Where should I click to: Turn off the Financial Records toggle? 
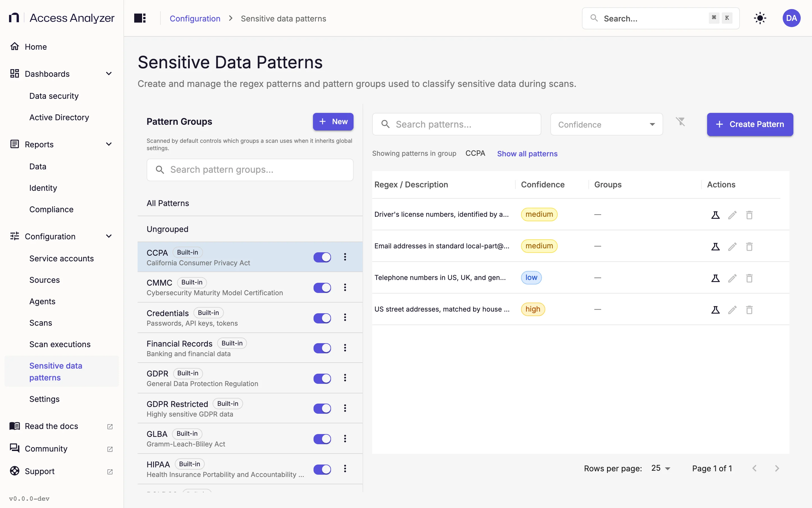click(x=322, y=348)
